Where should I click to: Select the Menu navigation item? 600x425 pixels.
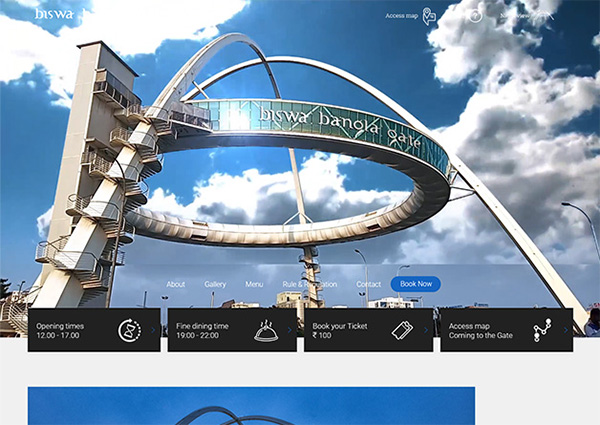254,284
